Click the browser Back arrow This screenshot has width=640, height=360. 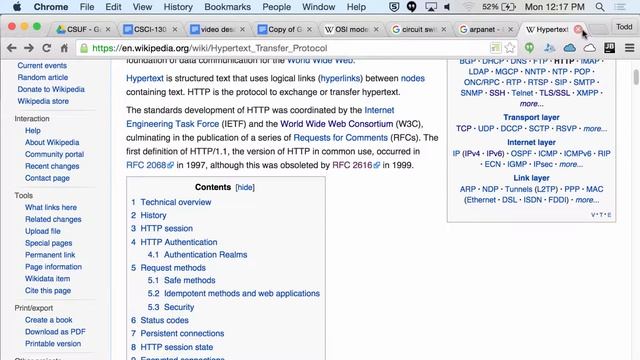[x=11, y=48]
